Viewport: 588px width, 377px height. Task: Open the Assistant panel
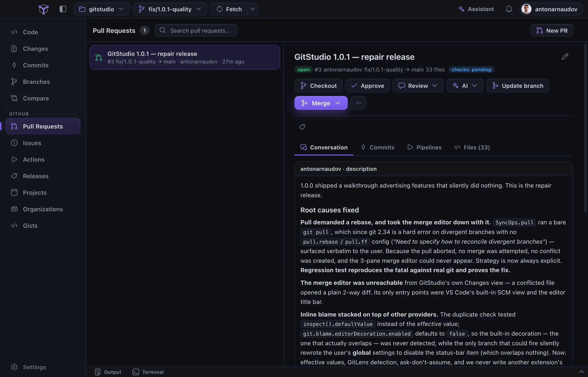476,9
